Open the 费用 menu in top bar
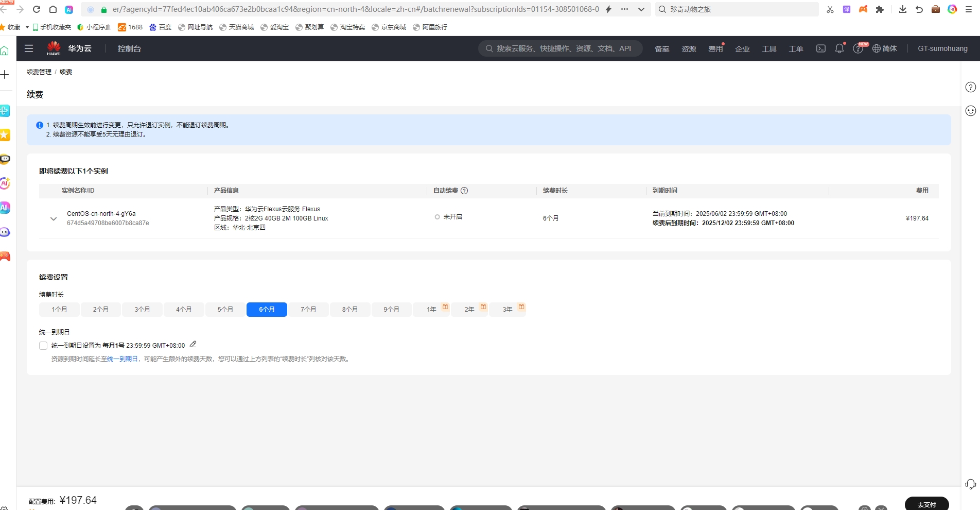The height and width of the screenshot is (510, 980). coord(715,49)
